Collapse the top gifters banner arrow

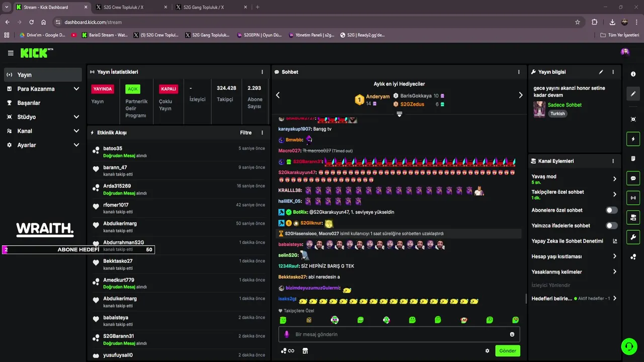pyautogui.click(x=399, y=115)
